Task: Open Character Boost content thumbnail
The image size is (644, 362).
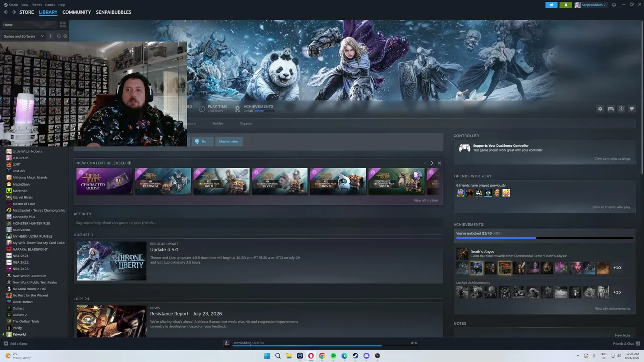Action: (x=104, y=181)
